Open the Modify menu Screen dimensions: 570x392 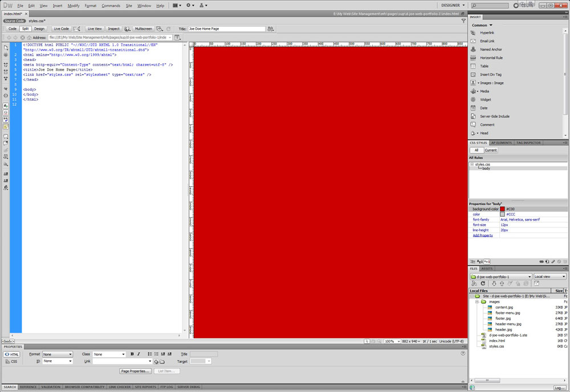(x=74, y=6)
